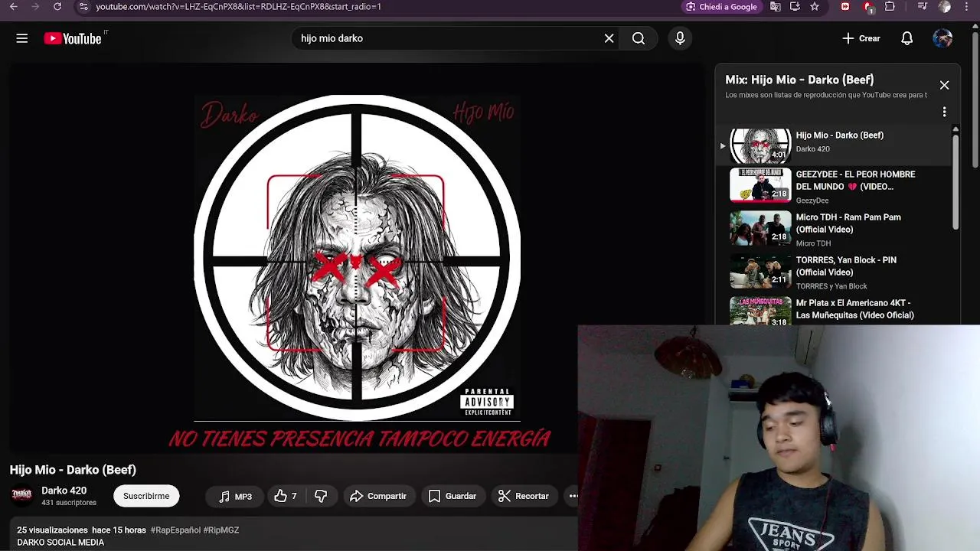
Task: Open the YouTube hamburger guide menu
Action: (x=22, y=38)
